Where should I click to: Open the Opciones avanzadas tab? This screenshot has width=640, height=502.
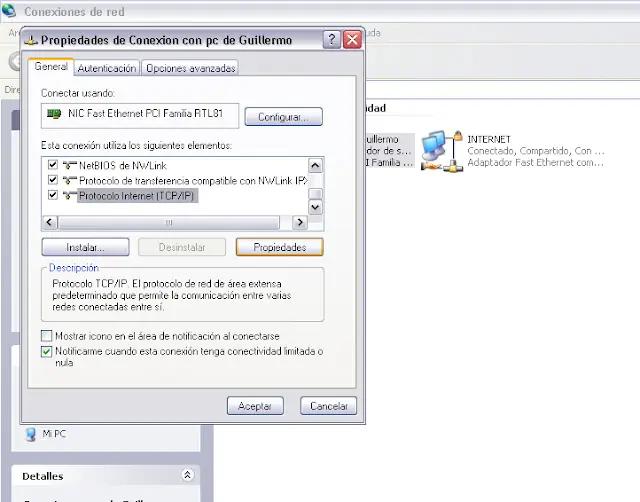[190, 68]
